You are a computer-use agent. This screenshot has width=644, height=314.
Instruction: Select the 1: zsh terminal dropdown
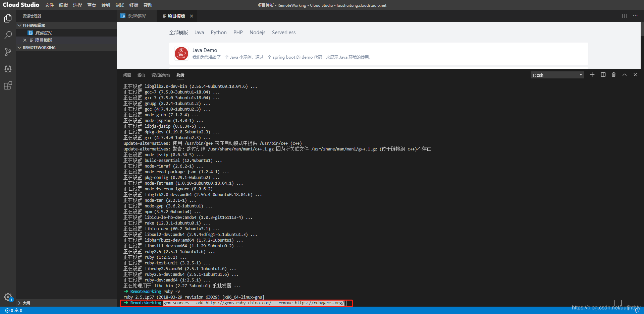(x=557, y=75)
